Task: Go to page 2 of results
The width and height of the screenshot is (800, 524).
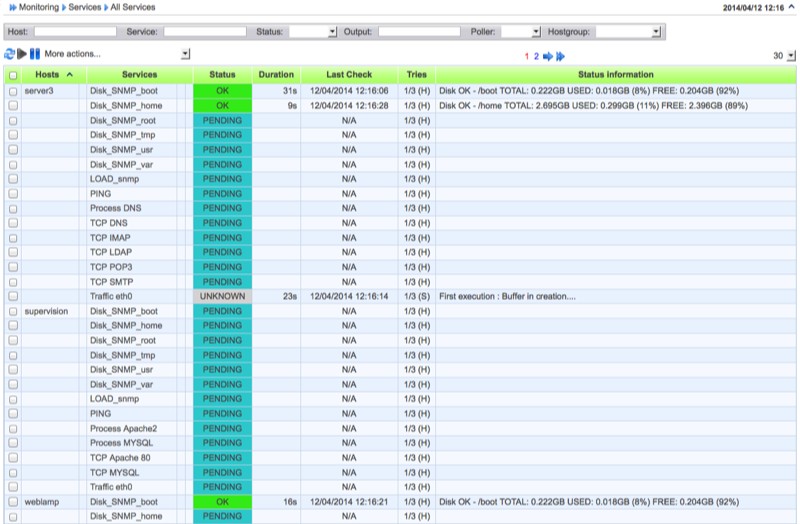Action: pyautogui.click(x=536, y=56)
